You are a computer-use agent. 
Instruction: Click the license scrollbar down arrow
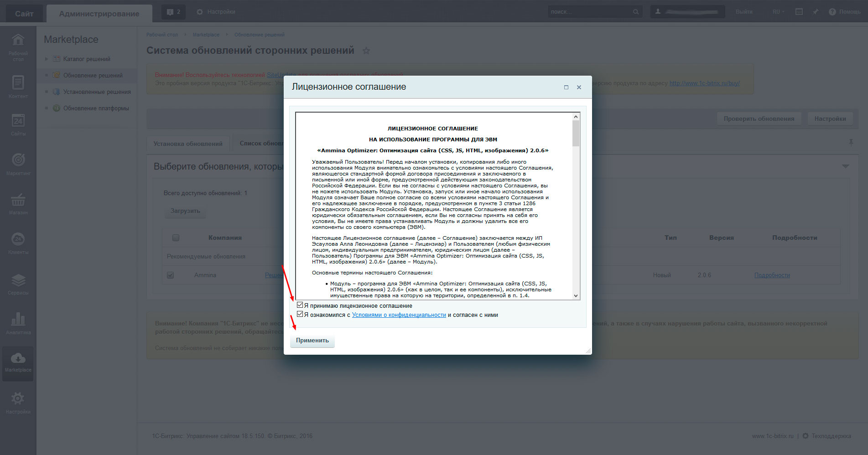click(x=576, y=295)
